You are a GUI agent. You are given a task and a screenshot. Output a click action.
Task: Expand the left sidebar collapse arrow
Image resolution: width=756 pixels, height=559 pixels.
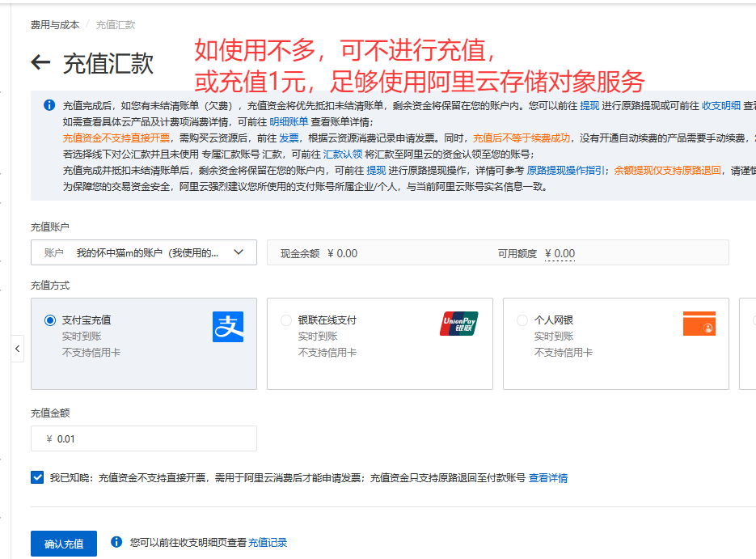[x=17, y=348]
